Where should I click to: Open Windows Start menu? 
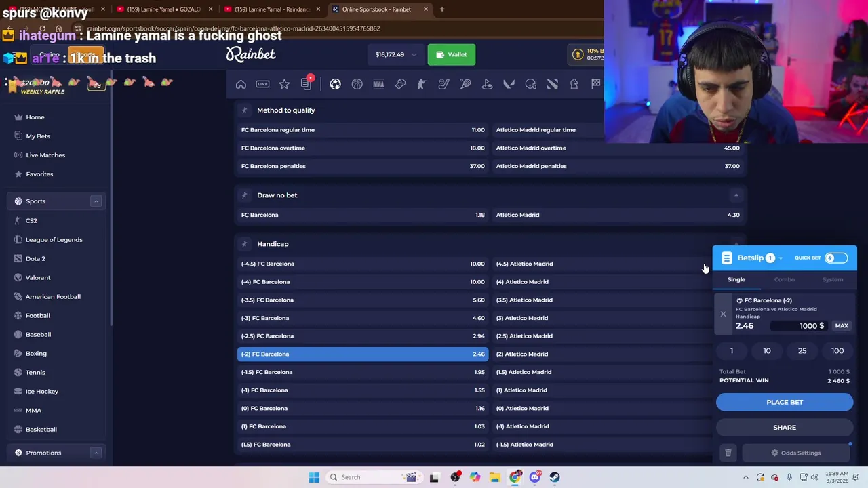click(314, 477)
